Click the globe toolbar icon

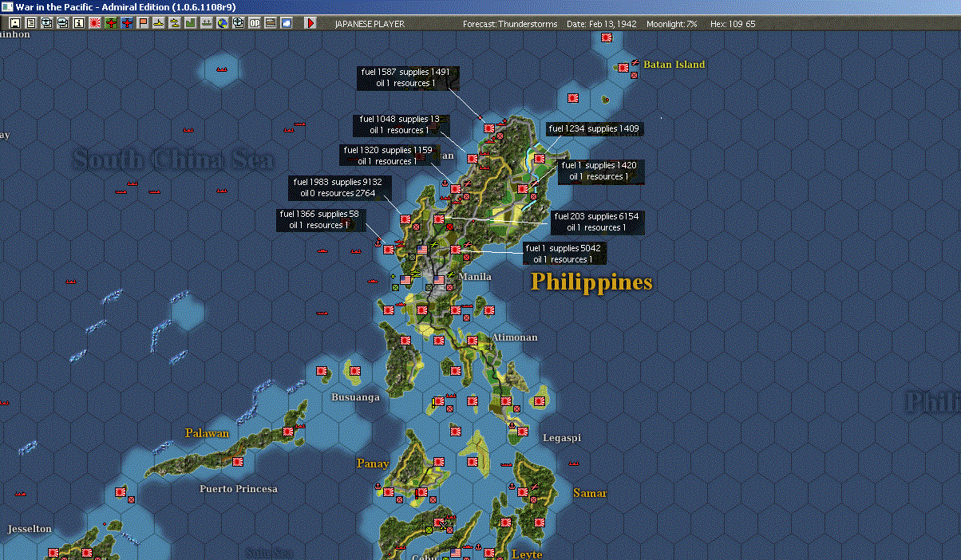click(222, 23)
